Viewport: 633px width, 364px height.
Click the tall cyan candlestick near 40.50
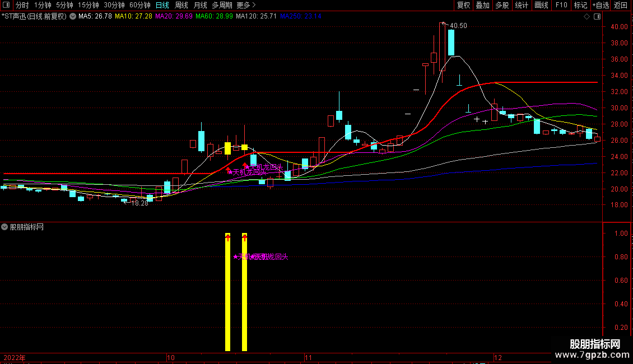point(451,43)
